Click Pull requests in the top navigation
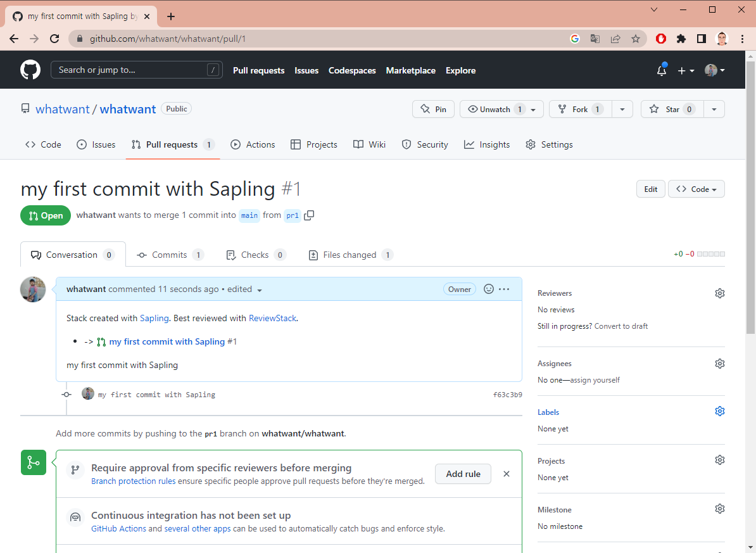The width and height of the screenshot is (756, 553). pyautogui.click(x=258, y=70)
